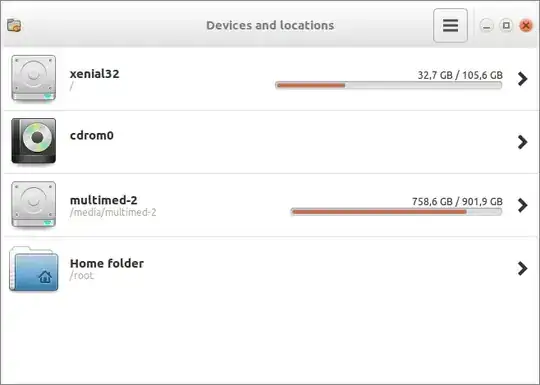Click the /media/multimed-2 path text
This screenshot has height=385, width=540.
point(113,212)
